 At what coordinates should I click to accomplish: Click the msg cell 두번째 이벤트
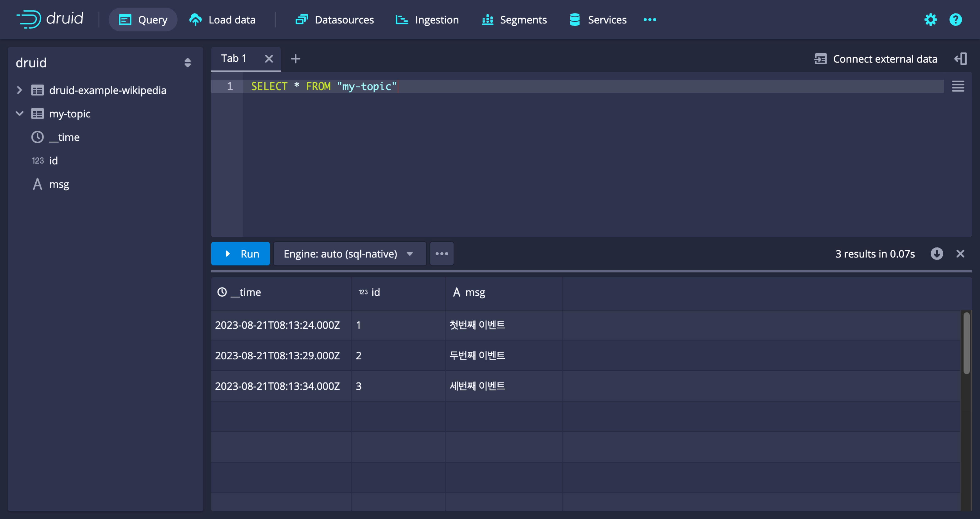(x=504, y=356)
